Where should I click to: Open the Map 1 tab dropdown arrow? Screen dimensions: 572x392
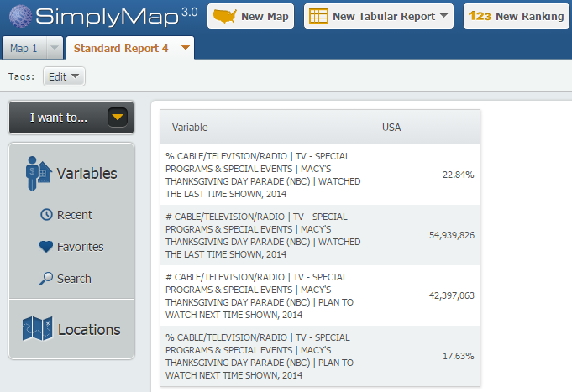pos(55,48)
